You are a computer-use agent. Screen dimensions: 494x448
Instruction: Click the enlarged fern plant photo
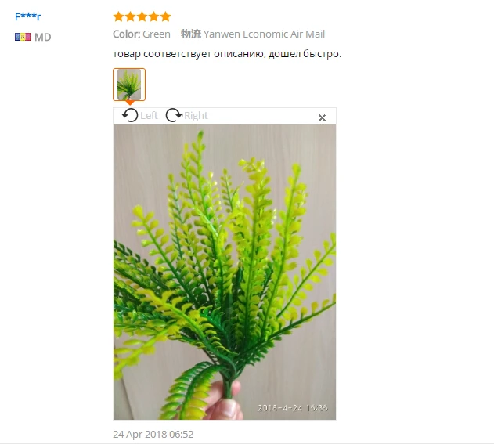(225, 272)
